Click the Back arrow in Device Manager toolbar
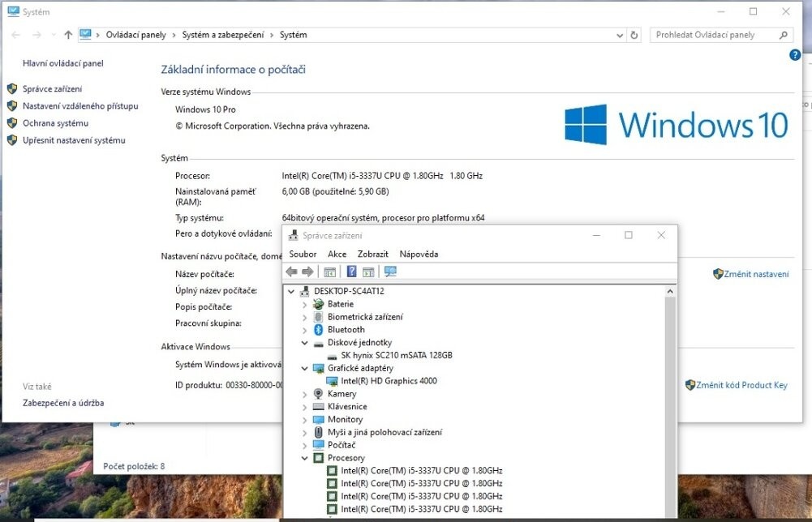Screen dimensions: 812x522 (291, 272)
